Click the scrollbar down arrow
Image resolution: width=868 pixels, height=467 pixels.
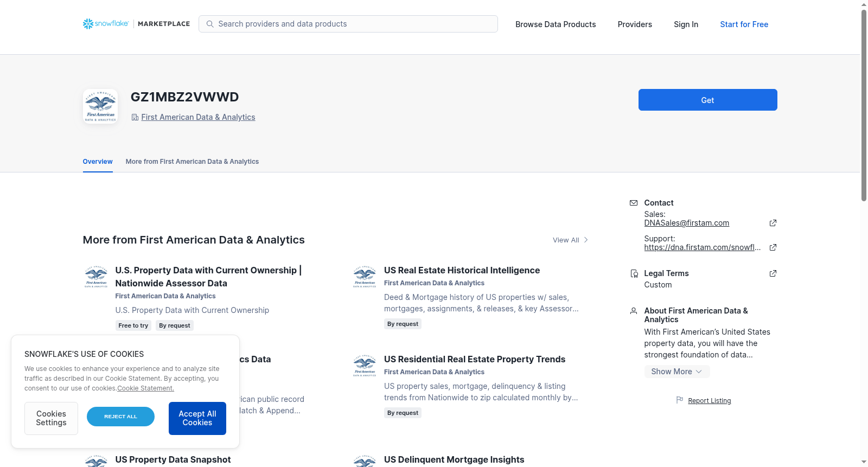pyautogui.click(x=864, y=462)
